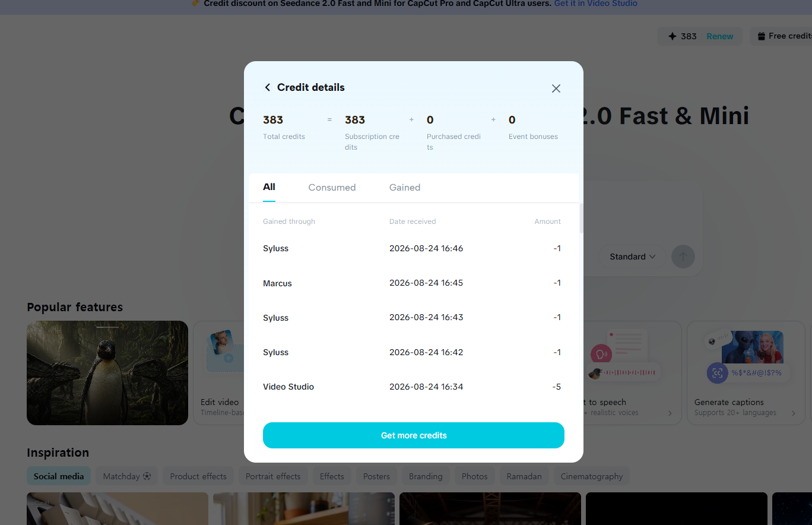The width and height of the screenshot is (812, 525).
Task: Select the Social media inspiration filter
Action: pos(59,476)
